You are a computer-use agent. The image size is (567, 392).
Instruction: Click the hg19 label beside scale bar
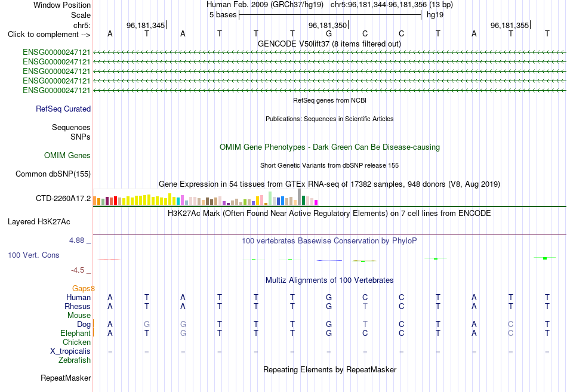[435, 15]
